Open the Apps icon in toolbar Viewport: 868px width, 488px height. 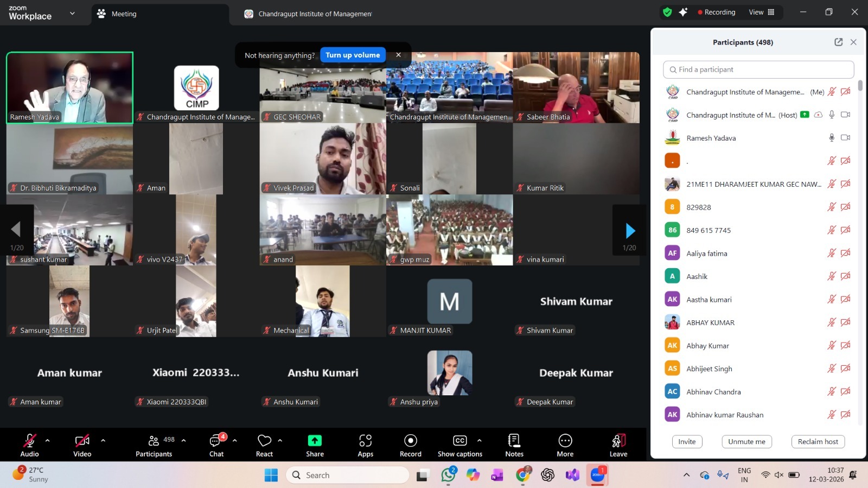365,441
